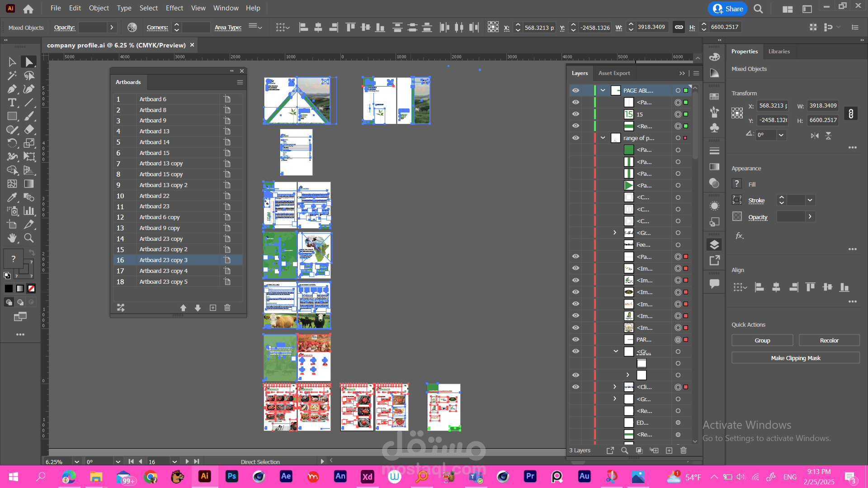Screen dimensions: 868x488
Task: Open the Effect menu
Action: (174, 8)
